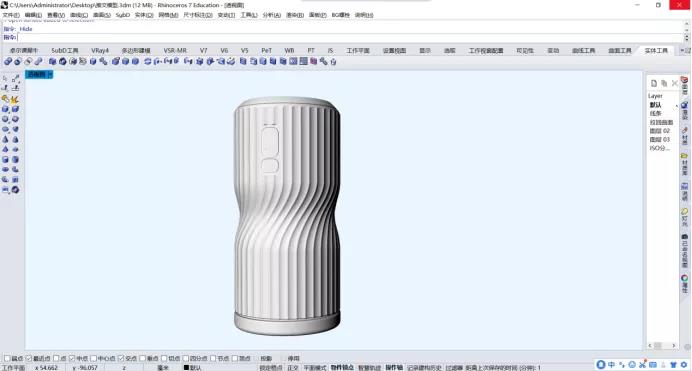This screenshot has width=692, height=371.
Task: Click the Layer panel horizontal scrollbar thumb
Action: coord(658,345)
